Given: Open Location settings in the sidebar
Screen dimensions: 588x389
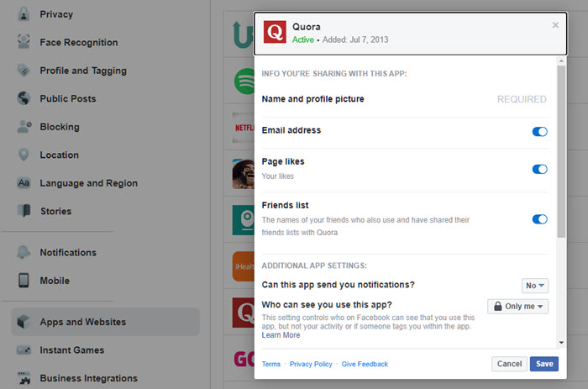Looking at the screenshot, I should tap(60, 155).
